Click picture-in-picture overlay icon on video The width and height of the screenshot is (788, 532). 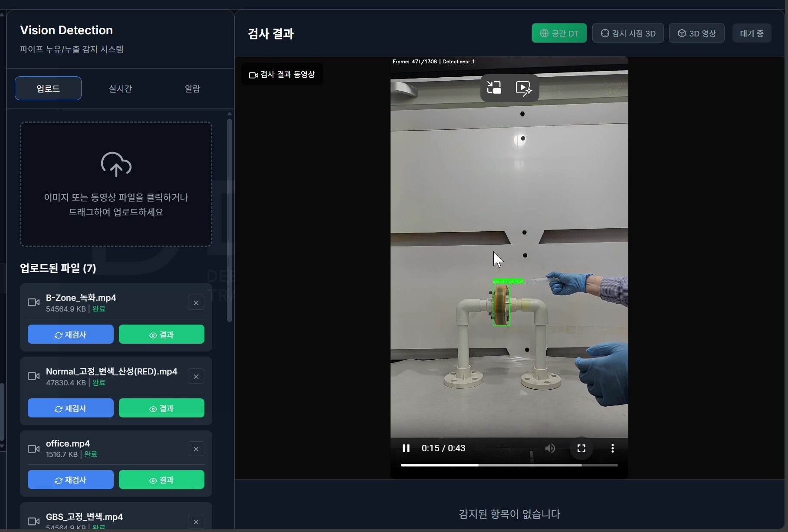tap(494, 88)
